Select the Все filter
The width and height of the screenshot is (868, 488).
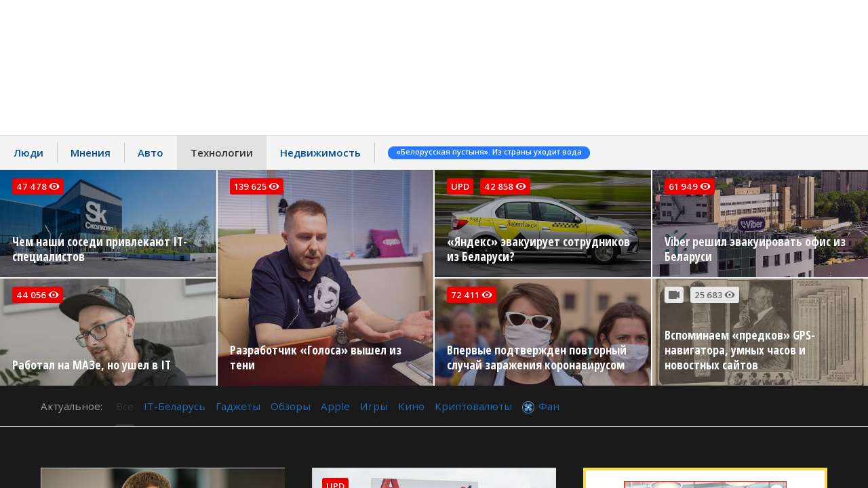[125, 407]
